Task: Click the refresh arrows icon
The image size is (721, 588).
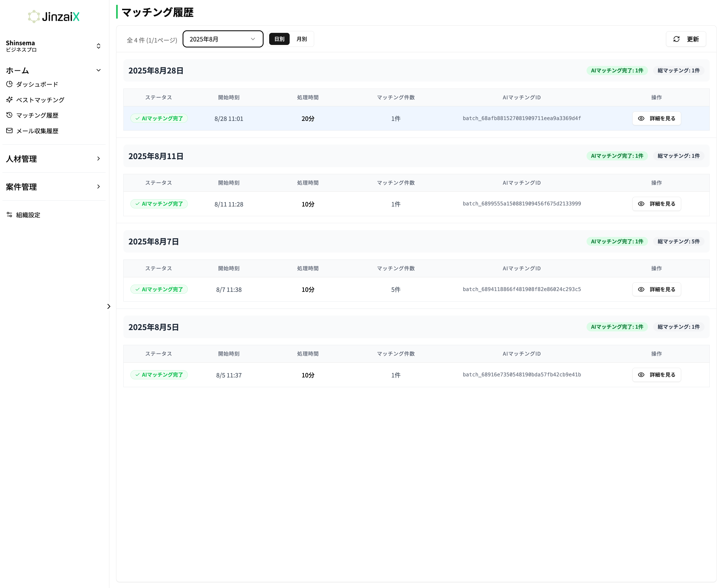Action: [676, 39]
